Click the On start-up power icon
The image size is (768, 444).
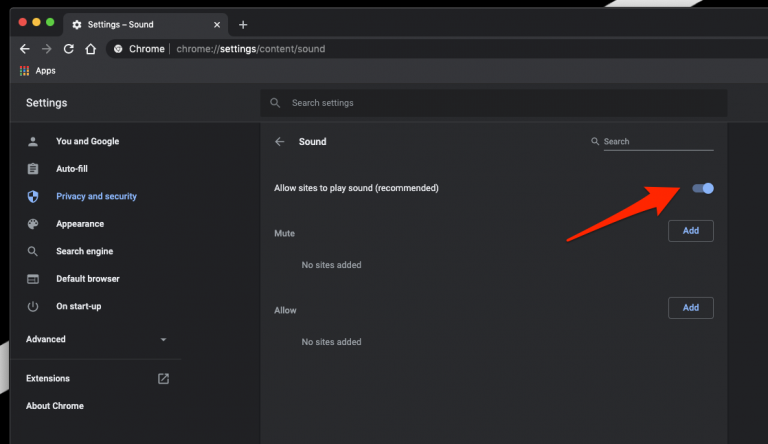click(33, 307)
